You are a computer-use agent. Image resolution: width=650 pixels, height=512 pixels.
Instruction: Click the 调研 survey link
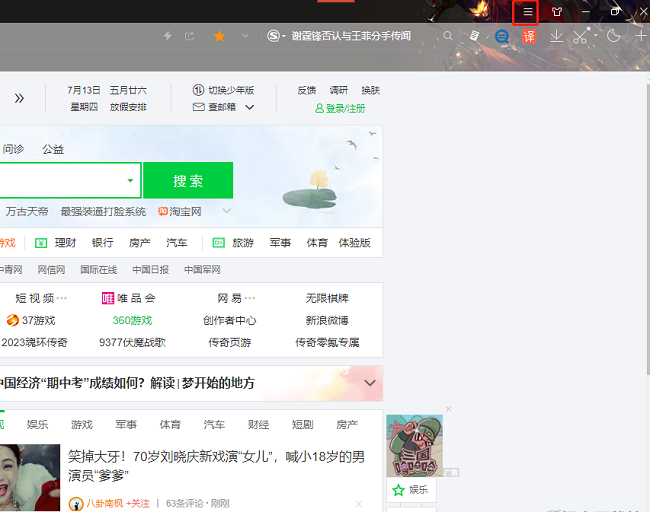(339, 90)
